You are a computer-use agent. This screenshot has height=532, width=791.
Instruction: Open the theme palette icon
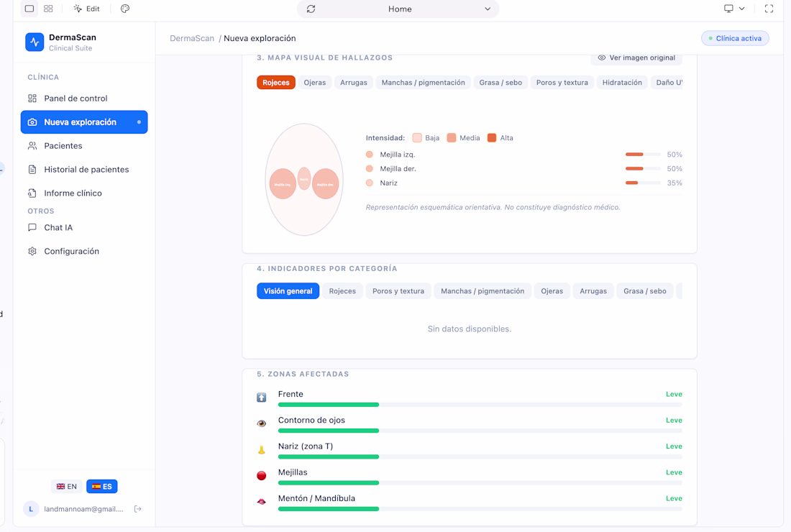[125, 9]
